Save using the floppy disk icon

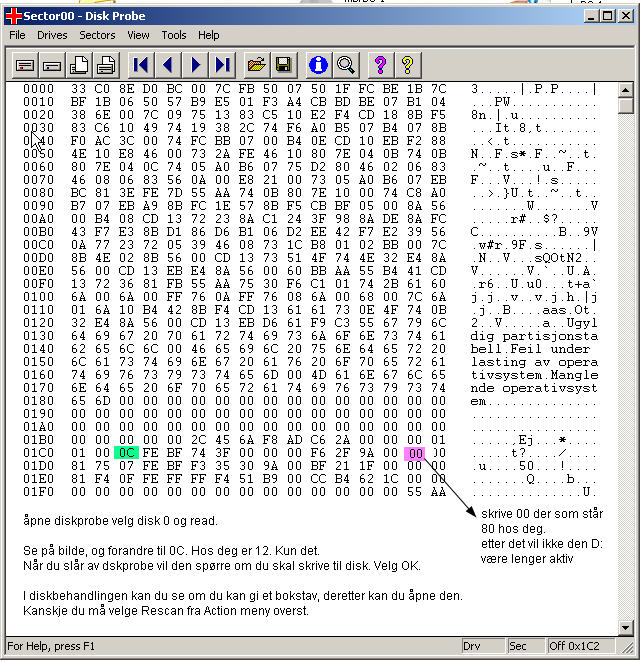[284, 65]
